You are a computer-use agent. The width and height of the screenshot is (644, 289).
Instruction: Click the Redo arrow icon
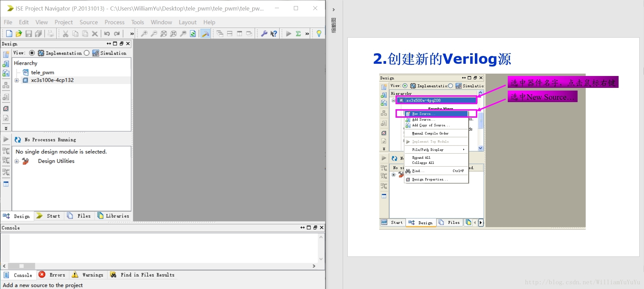click(117, 34)
